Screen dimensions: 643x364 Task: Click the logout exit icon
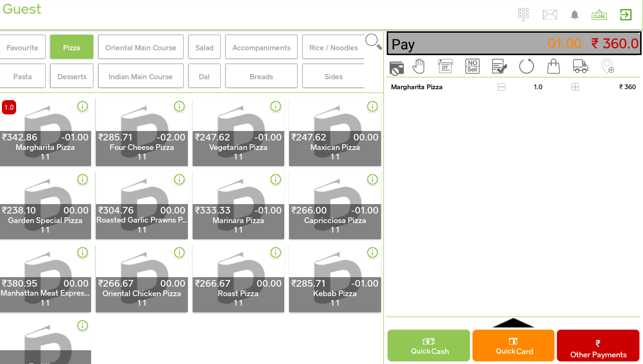[626, 15]
